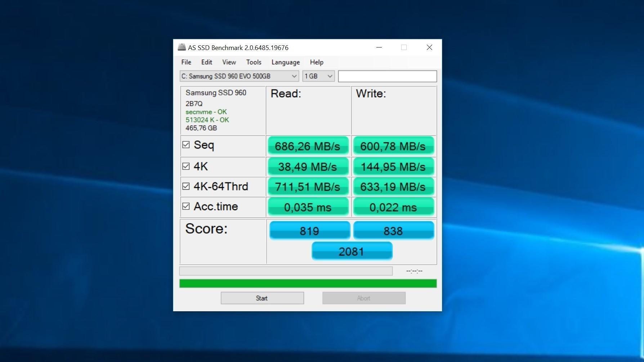Click the write score 838
This screenshot has width=644, height=362.
point(394,230)
